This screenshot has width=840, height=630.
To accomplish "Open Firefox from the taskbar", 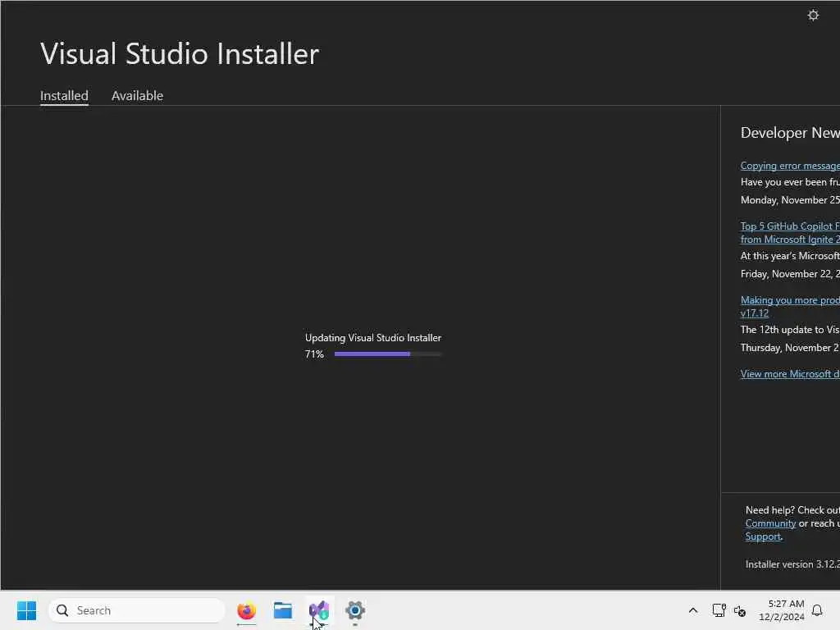I will [246, 610].
